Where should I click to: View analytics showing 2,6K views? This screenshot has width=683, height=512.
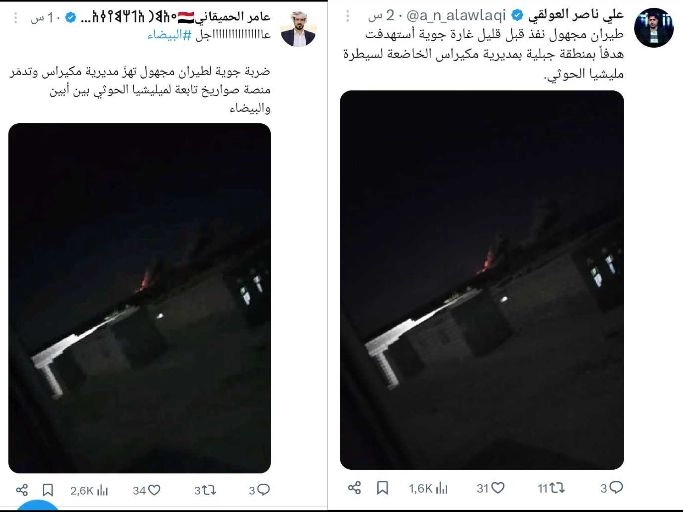89,491
